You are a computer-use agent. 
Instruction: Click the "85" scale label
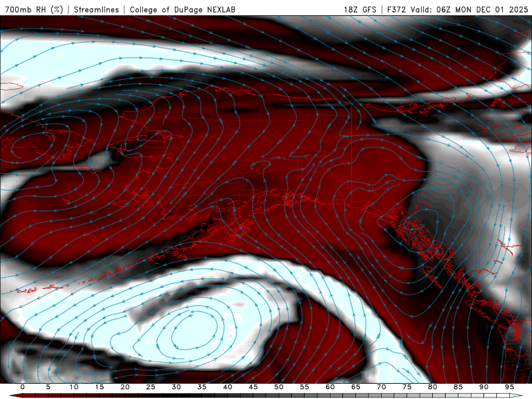click(458, 387)
